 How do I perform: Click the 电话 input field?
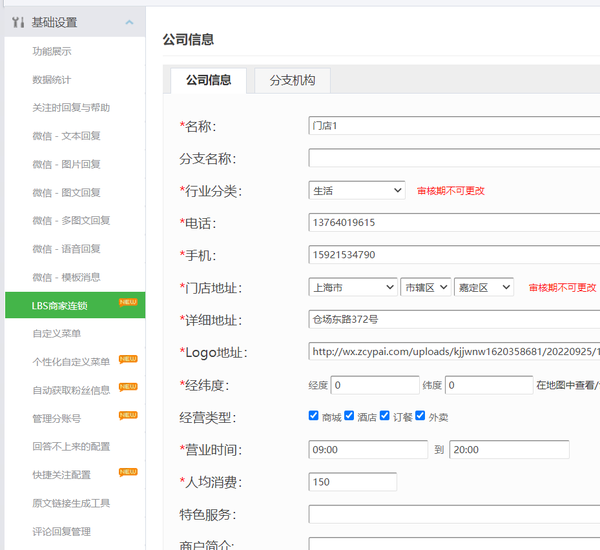[x=454, y=222]
